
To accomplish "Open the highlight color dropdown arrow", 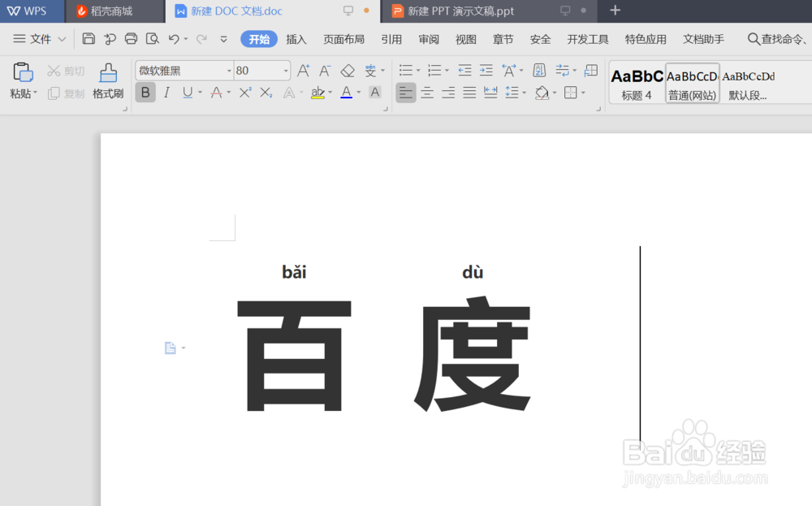I will click(330, 93).
